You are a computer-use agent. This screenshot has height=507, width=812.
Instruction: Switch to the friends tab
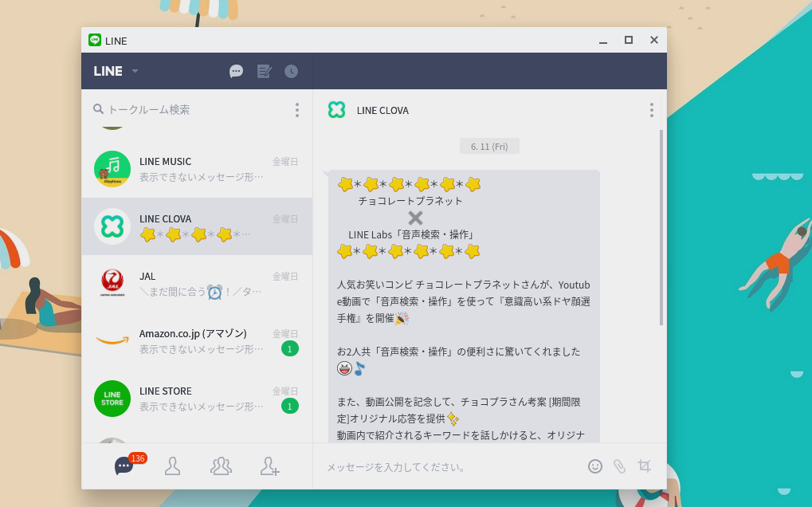point(172,466)
